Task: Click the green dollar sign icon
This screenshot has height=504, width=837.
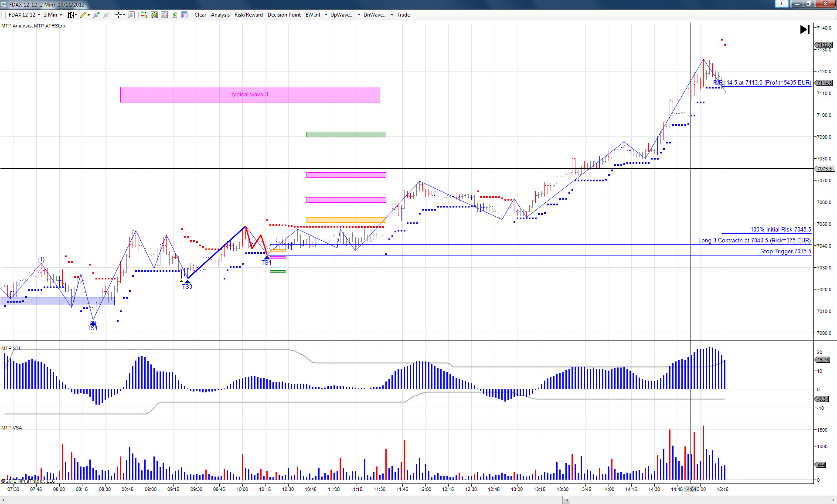Action: pyautogui.click(x=174, y=15)
